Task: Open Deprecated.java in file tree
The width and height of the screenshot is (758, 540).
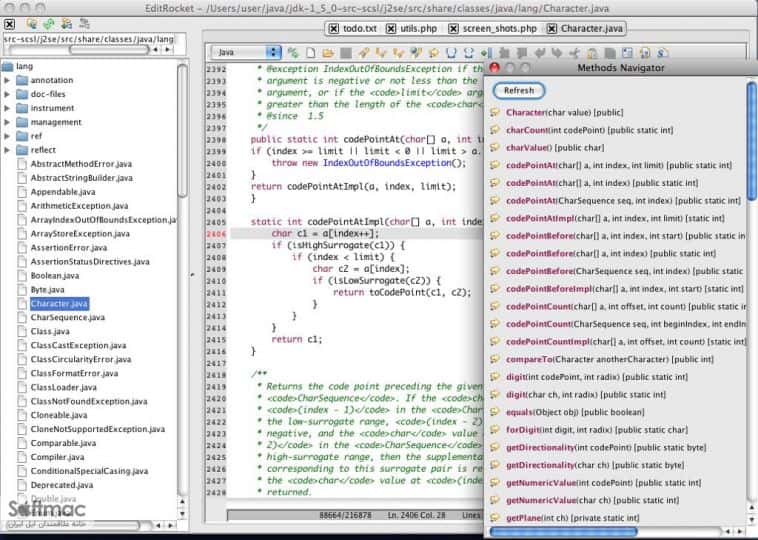Action: [x=62, y=485]
